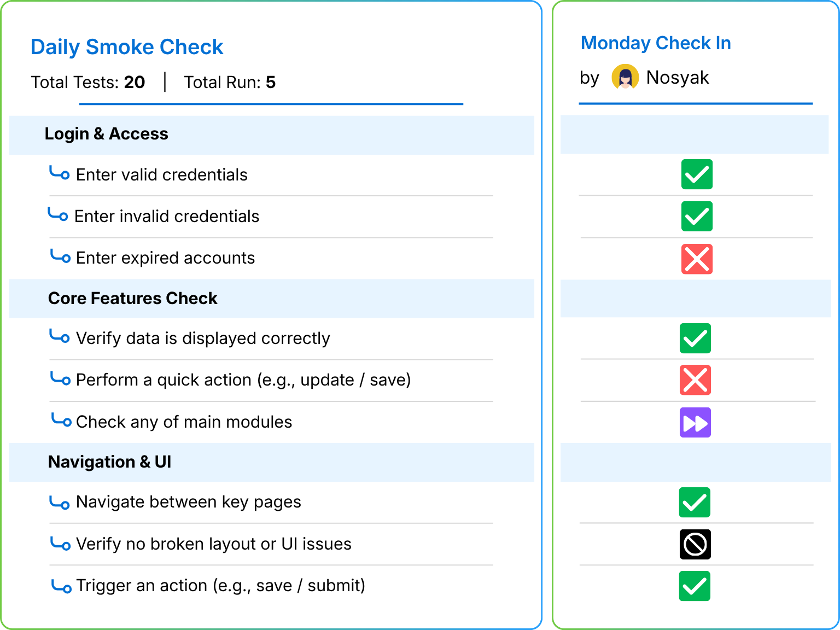
Task: Click green check for invalid credentials
Action: [x=697, y=217]
